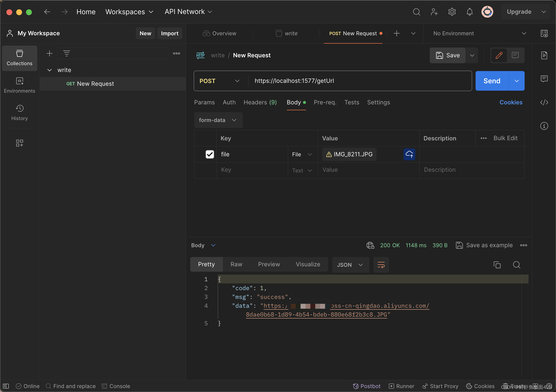Screen dimensions: 556x392
Task: Search within response body icon
Action: 517,265
